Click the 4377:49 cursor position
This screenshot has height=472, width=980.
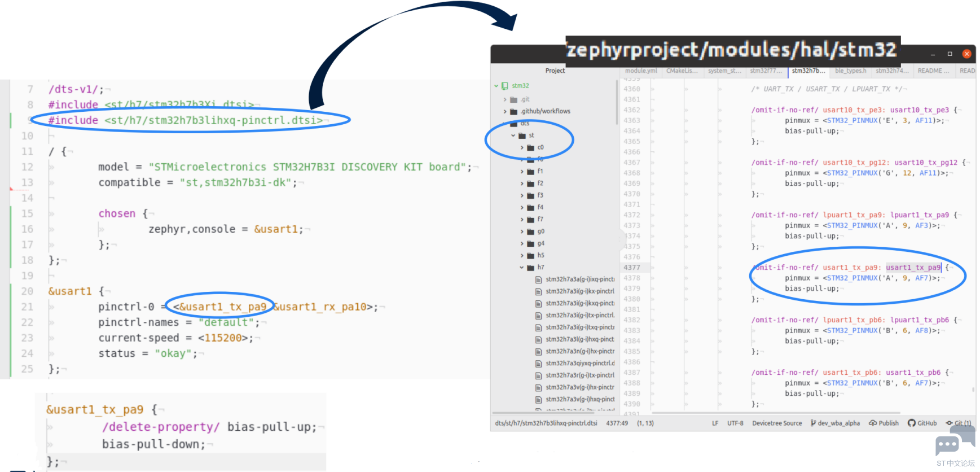[617, 423]
